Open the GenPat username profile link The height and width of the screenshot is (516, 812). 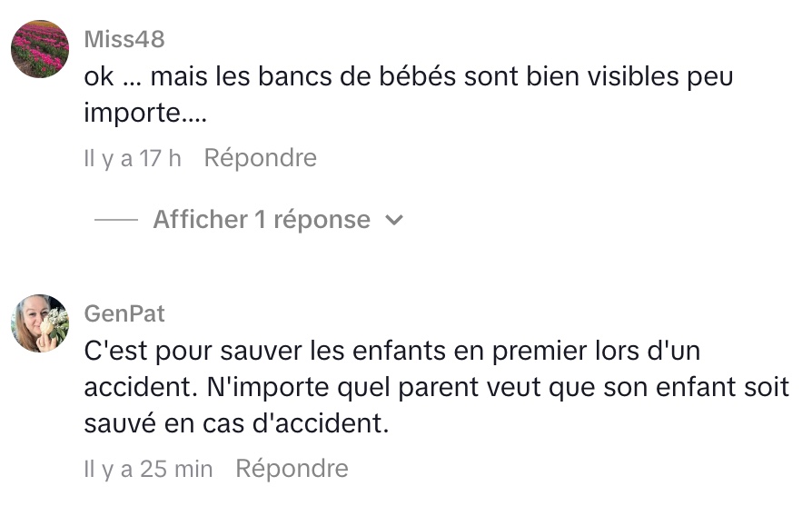click(124, 313)
